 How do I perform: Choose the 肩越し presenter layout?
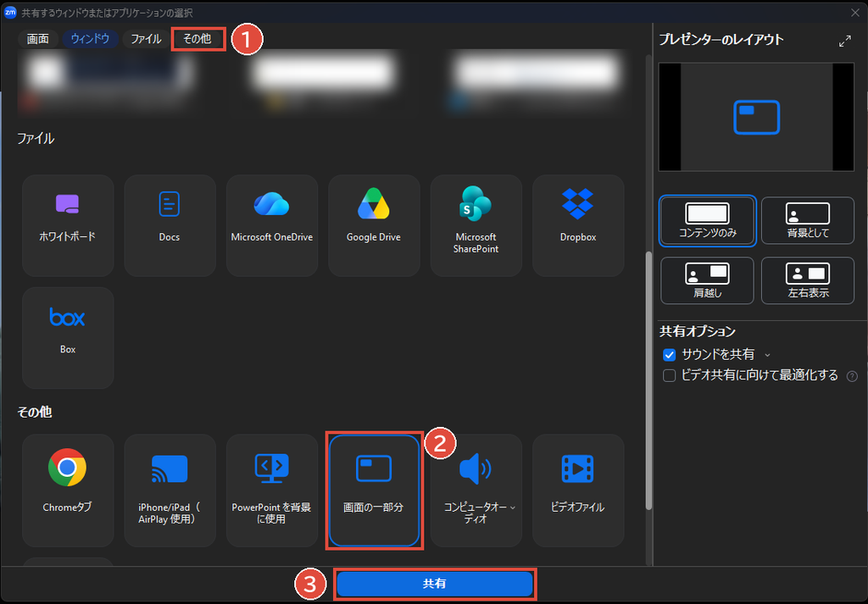coord(708,280)
